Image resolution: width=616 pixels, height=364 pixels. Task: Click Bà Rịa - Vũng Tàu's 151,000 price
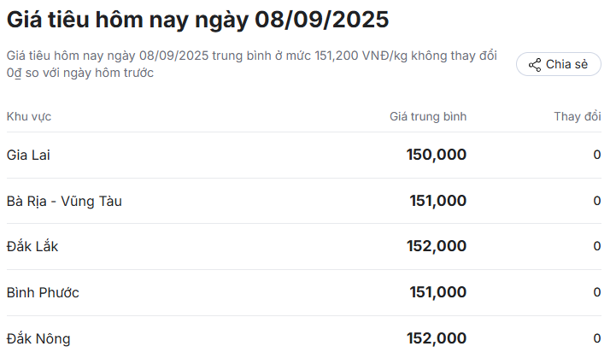point(437,201)
